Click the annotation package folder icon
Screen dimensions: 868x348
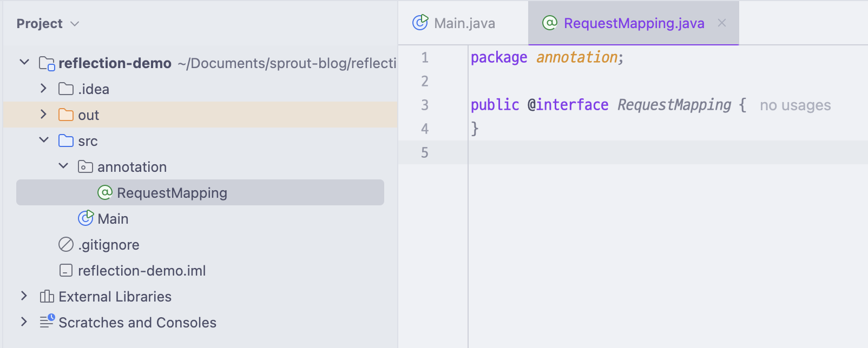[x=86, y=166]
